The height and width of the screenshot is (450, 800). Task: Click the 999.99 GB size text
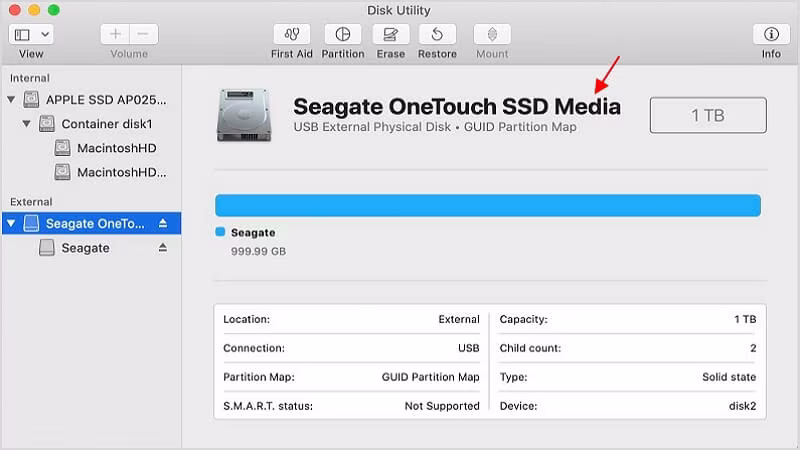click(x=258, y=251)
